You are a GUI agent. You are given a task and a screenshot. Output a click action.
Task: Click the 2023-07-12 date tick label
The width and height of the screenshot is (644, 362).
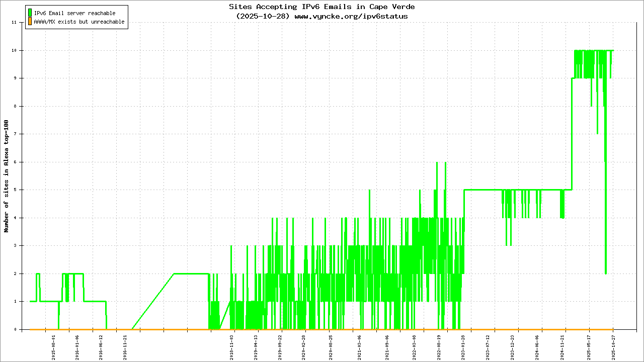tap(488, 347)
